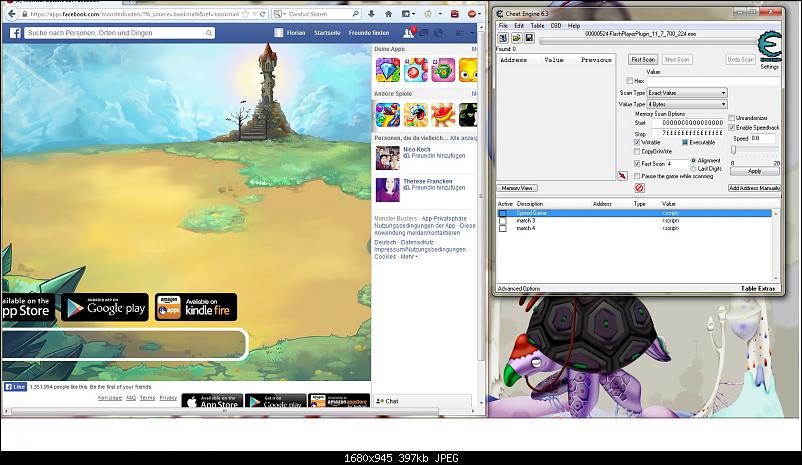The width and height of the screenshot is (802, 465).
Task: Toggle the Writable checkbox
Action: click(637, 142)
